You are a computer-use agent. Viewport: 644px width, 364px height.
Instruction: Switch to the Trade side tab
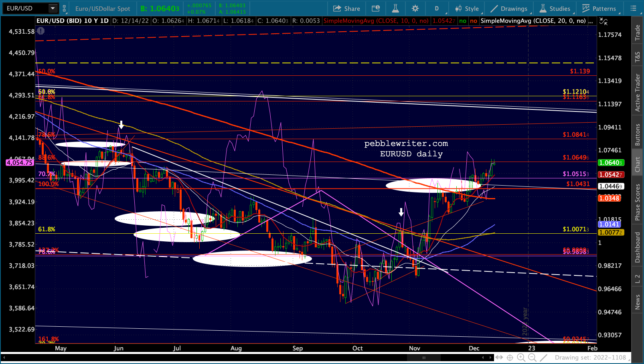coord(638,33)
